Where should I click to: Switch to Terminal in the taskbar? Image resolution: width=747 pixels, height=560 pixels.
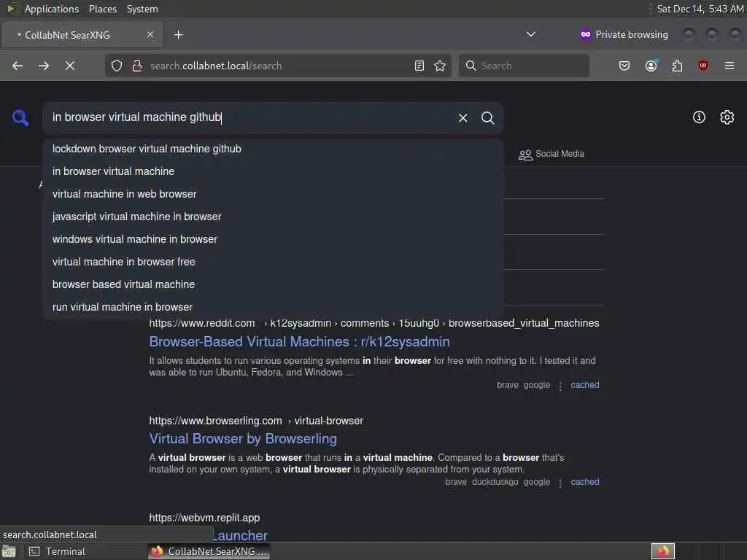(x=57, y=551)
